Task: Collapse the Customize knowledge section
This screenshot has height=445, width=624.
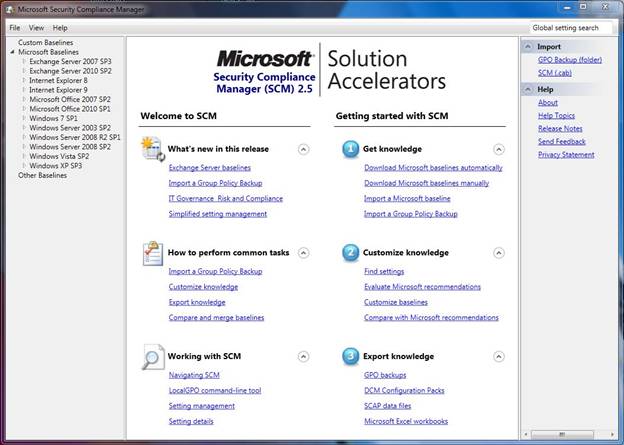Action: pyautogui.click(x=499, y=253)
